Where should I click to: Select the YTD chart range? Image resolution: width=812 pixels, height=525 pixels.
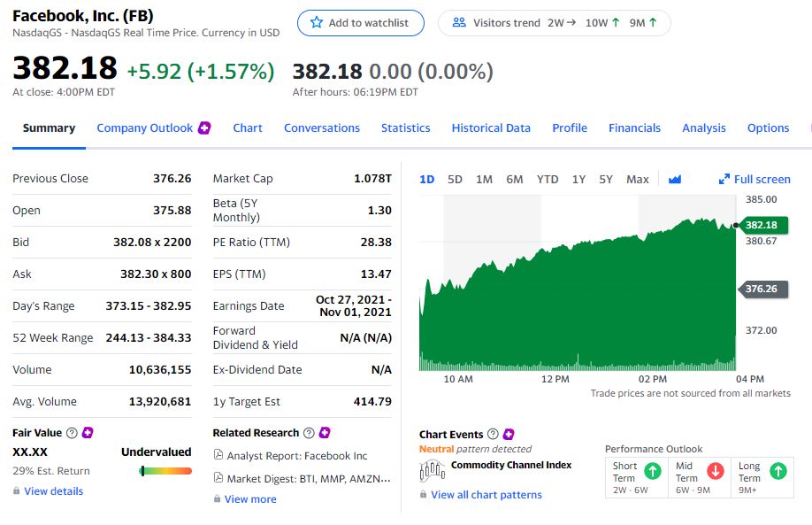click(548, 180)
